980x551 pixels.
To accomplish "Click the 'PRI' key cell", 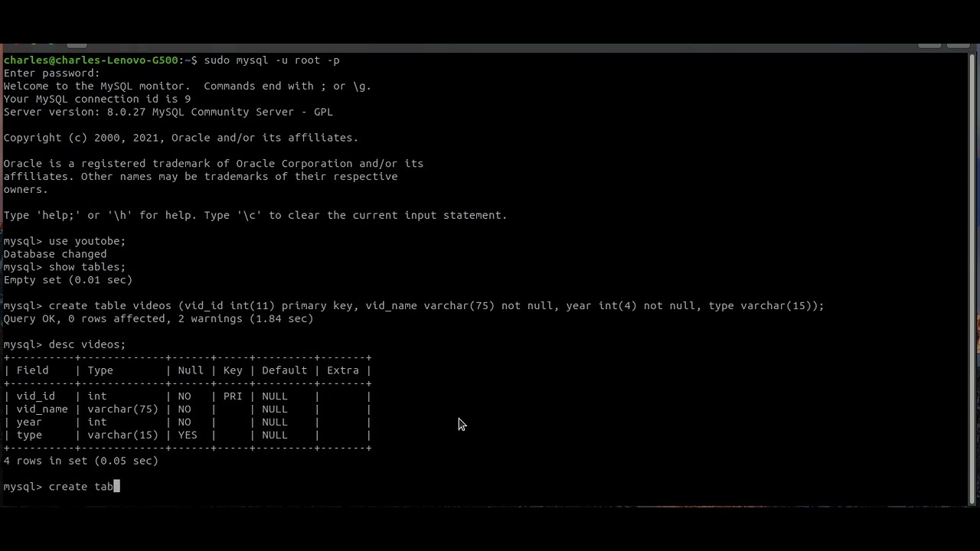I will tap(233, 396).
